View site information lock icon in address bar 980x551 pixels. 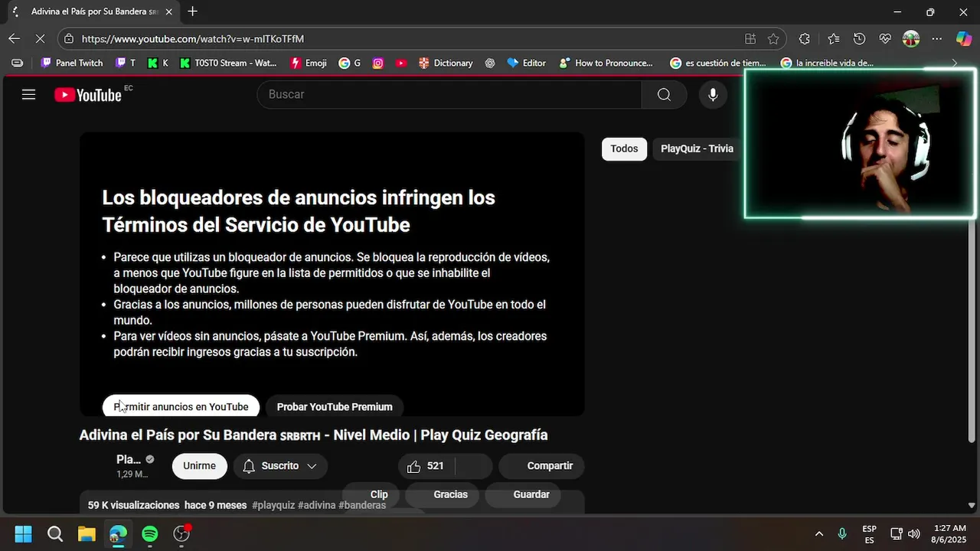tap(69, 38)
